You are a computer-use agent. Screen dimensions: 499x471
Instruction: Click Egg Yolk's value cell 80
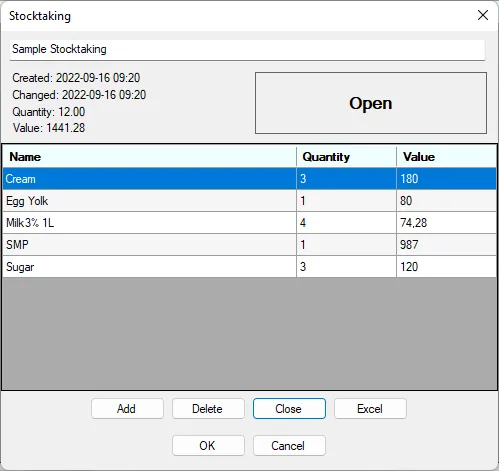coord(446,201)
